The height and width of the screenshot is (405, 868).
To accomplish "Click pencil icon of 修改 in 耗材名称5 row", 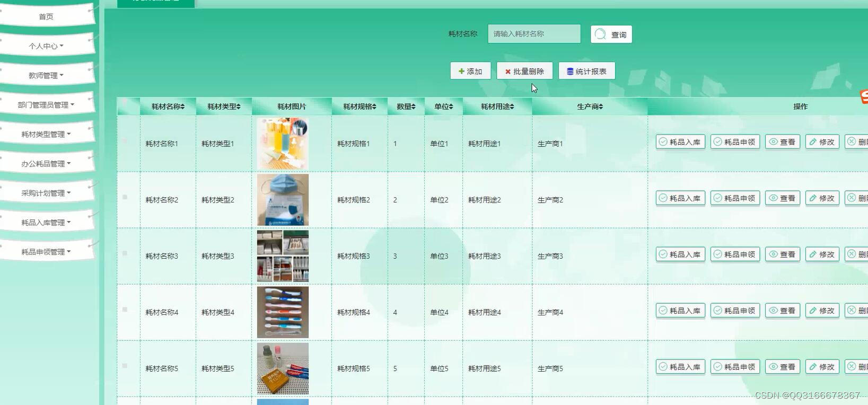I will pos(813,366).
